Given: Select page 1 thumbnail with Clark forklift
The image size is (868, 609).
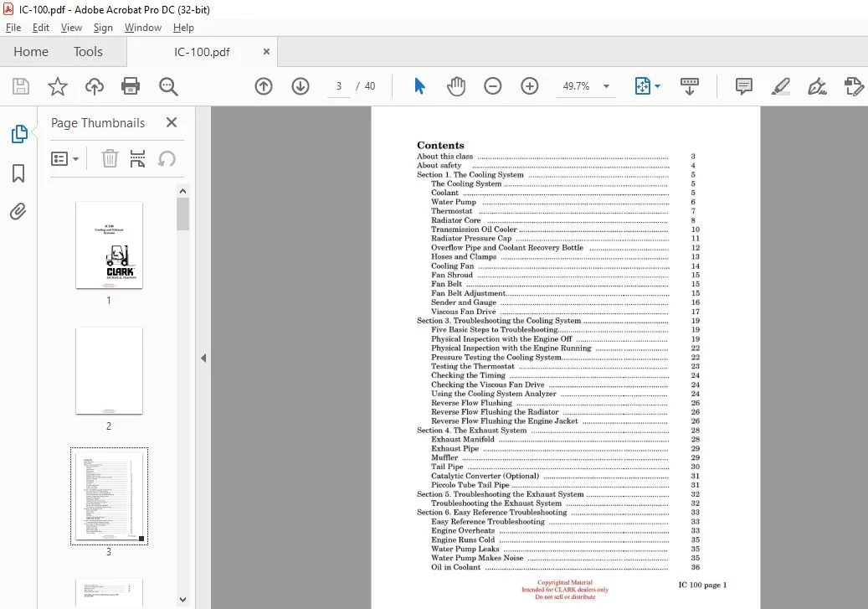Looking at the screenshot, I should click(x=109, y=245).
